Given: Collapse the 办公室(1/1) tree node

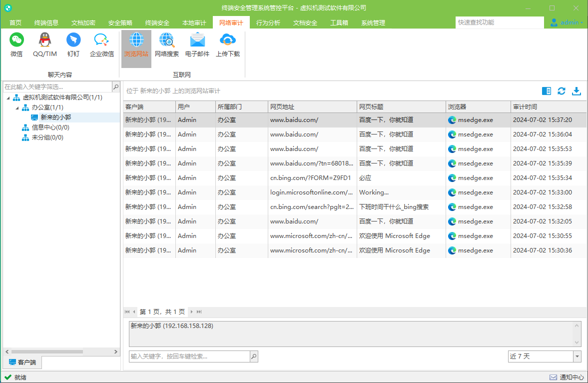Looking at the screenshot, I should pyautogui.click(x=17, y=108).
